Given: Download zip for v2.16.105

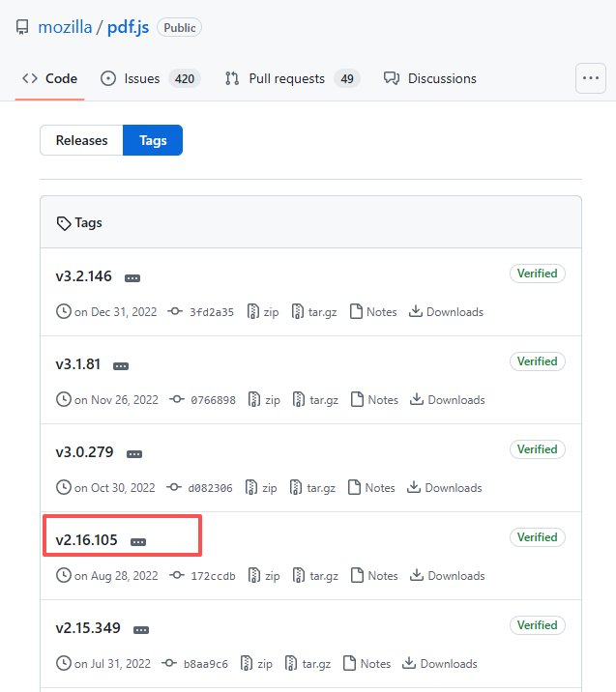Looking at the screenshot, I should [x=265, y=575].
